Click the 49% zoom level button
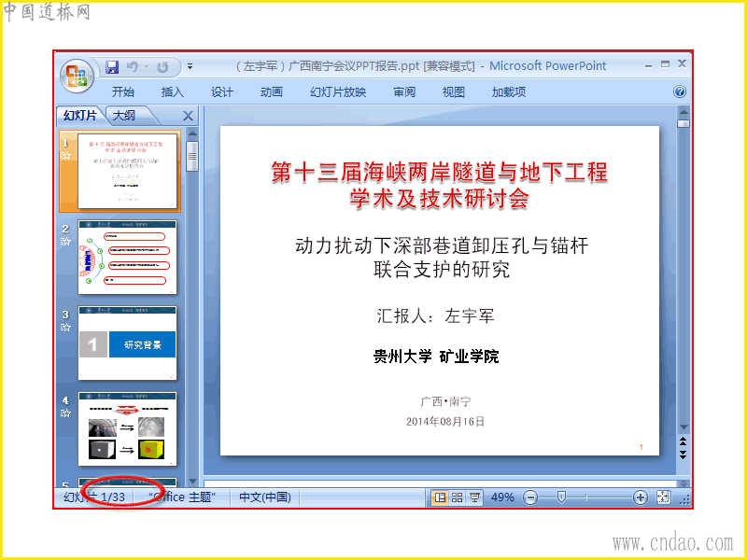 502,497
